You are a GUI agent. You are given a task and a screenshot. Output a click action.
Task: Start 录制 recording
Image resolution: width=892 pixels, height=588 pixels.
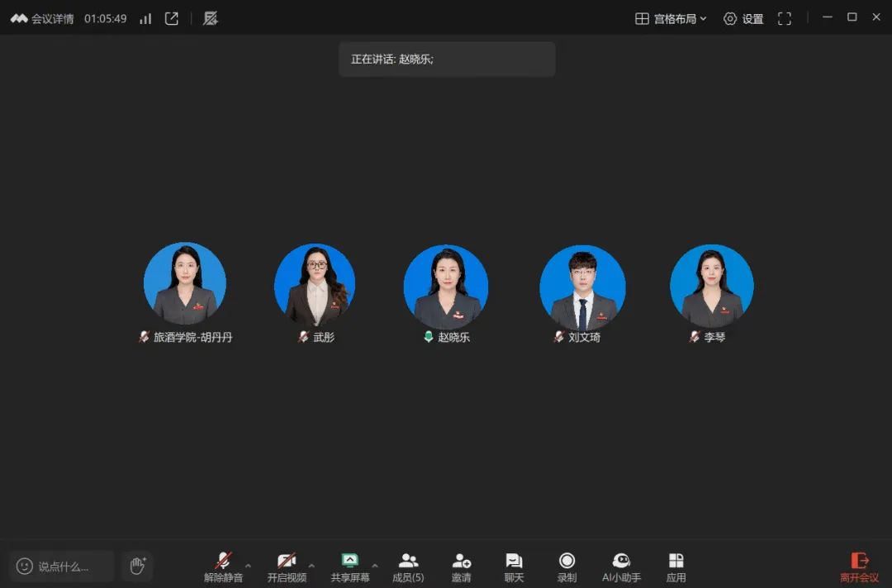point(567,567)
